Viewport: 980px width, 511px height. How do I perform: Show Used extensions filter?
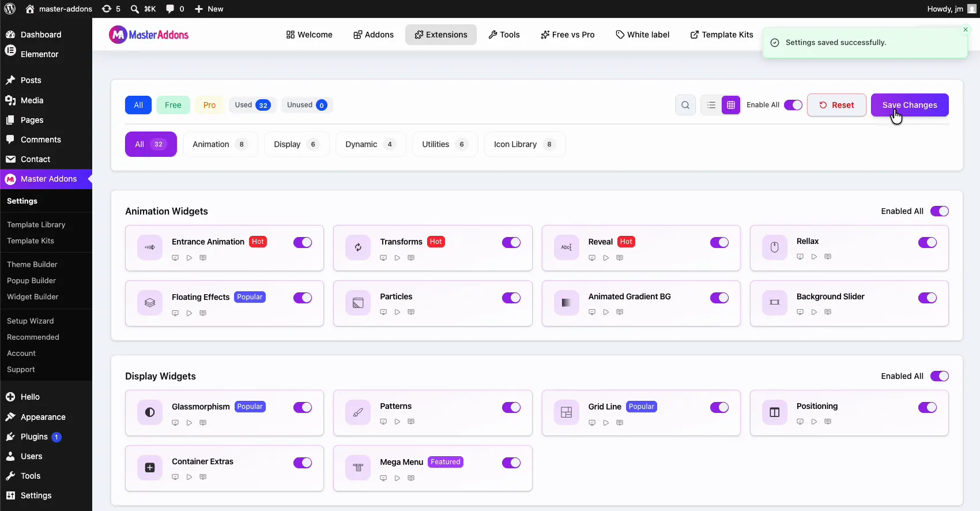pyautogui.click(x=252, y=105)
